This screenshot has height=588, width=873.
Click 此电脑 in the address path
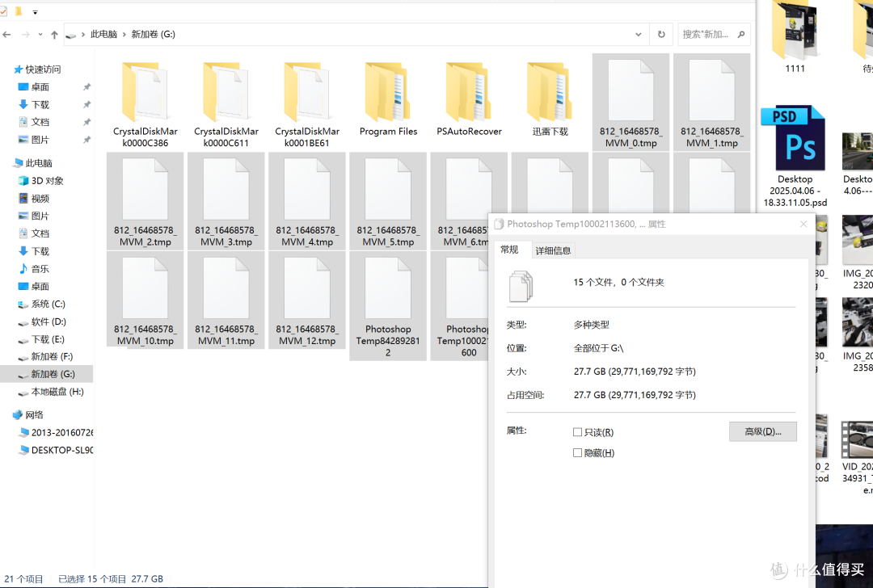(103, 35)
